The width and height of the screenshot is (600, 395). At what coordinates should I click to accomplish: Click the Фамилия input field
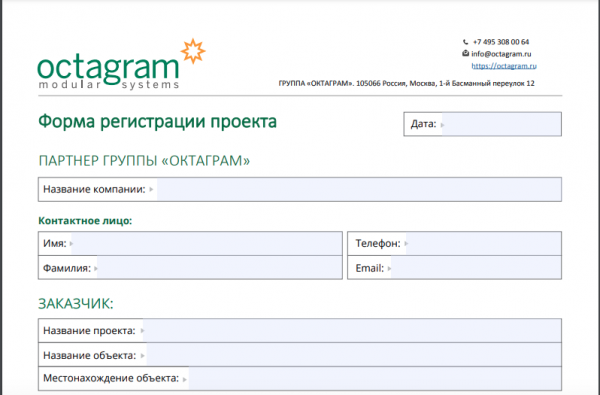click(x=219, y=268)
